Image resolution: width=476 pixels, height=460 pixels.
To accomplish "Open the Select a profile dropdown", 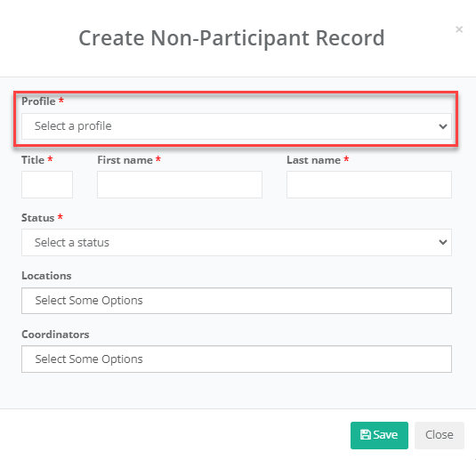I will point(237,126).
